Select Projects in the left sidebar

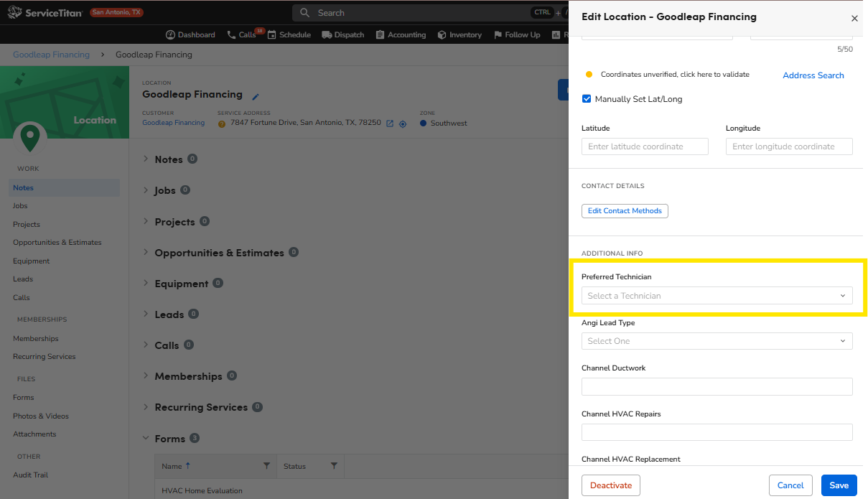point(27,224)
